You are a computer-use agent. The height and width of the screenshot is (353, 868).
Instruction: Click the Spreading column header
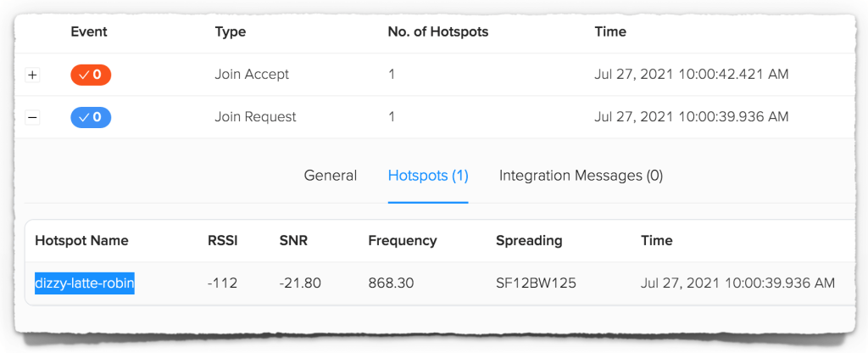coord(529,240)
